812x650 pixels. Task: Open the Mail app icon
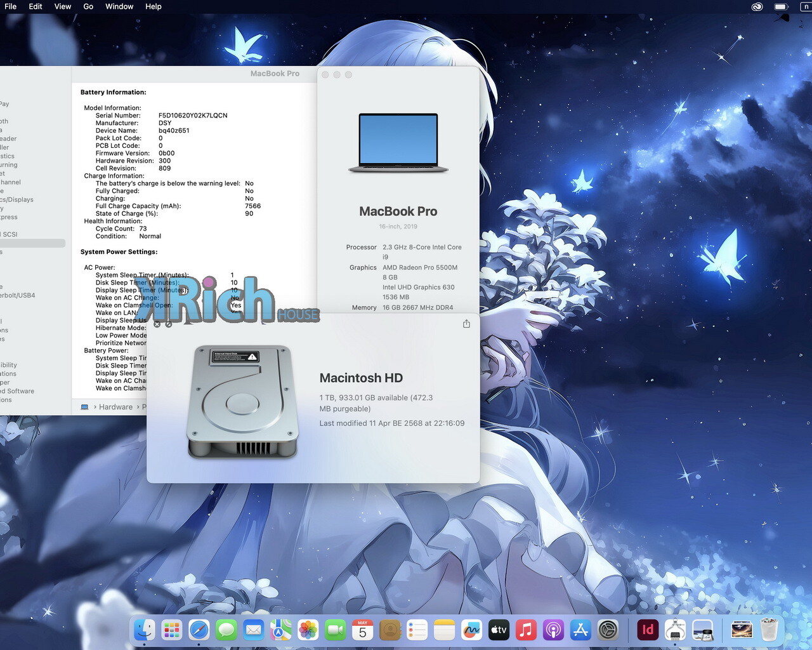(x=253, y=630)
